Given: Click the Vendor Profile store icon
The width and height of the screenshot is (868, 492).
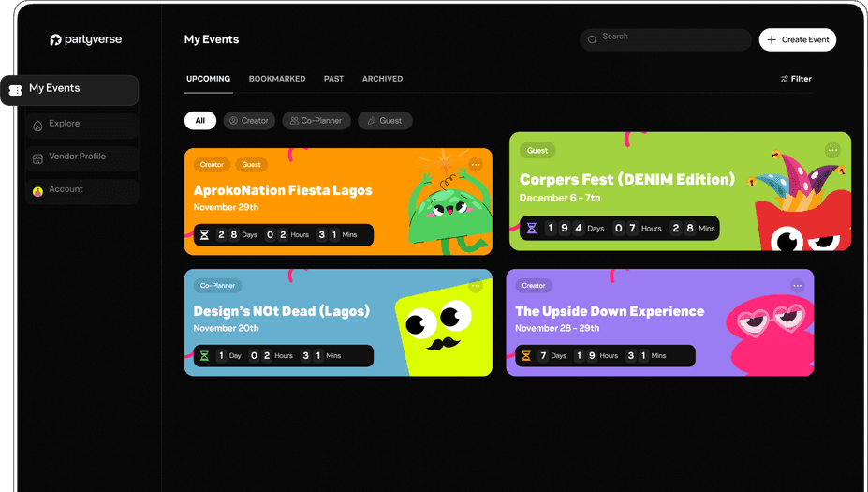Looking at the screenshot, I should tap(37, 159).
